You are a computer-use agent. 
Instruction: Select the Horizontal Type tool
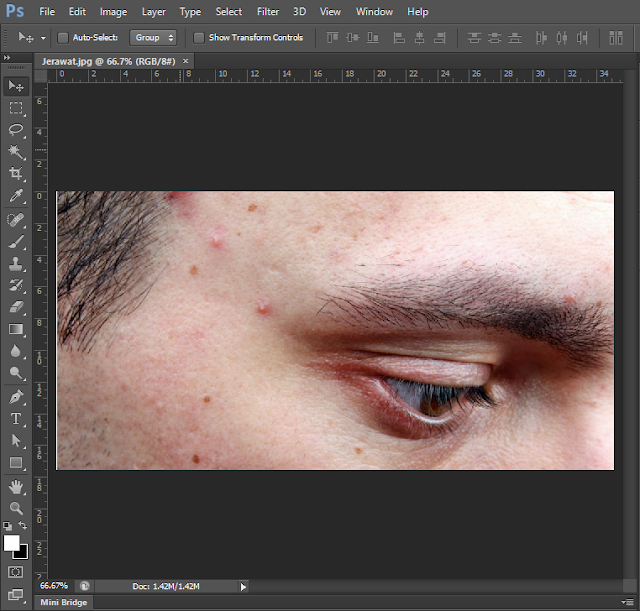pos(16,419)
